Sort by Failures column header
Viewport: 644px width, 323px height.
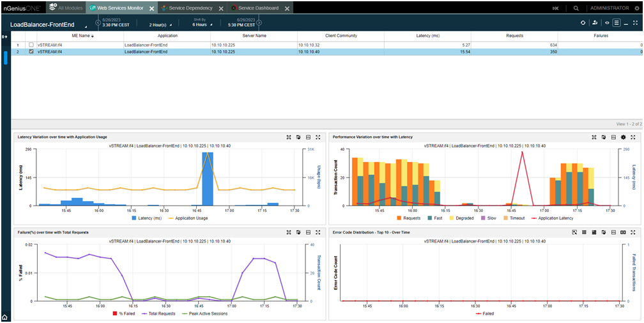tap(601, 36)
